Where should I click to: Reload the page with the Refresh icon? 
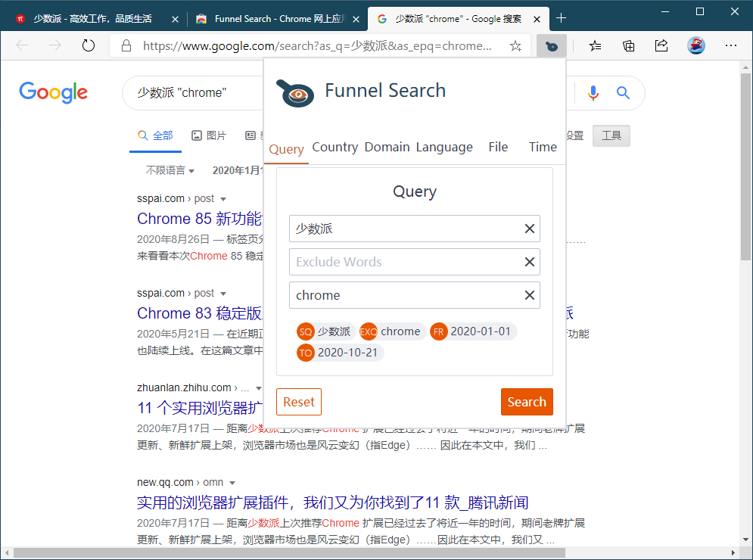(x=89, y=45)
